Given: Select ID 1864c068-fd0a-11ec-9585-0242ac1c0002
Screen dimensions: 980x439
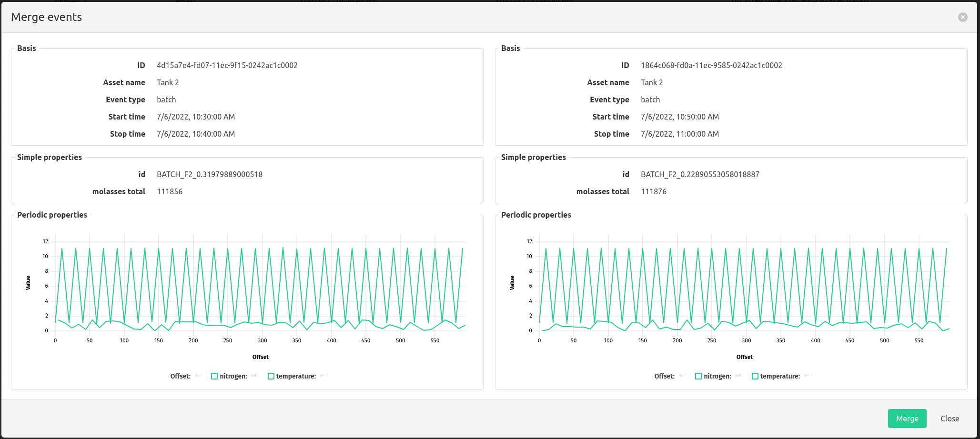Looking at the screenshot, I should tap(711, 65).
